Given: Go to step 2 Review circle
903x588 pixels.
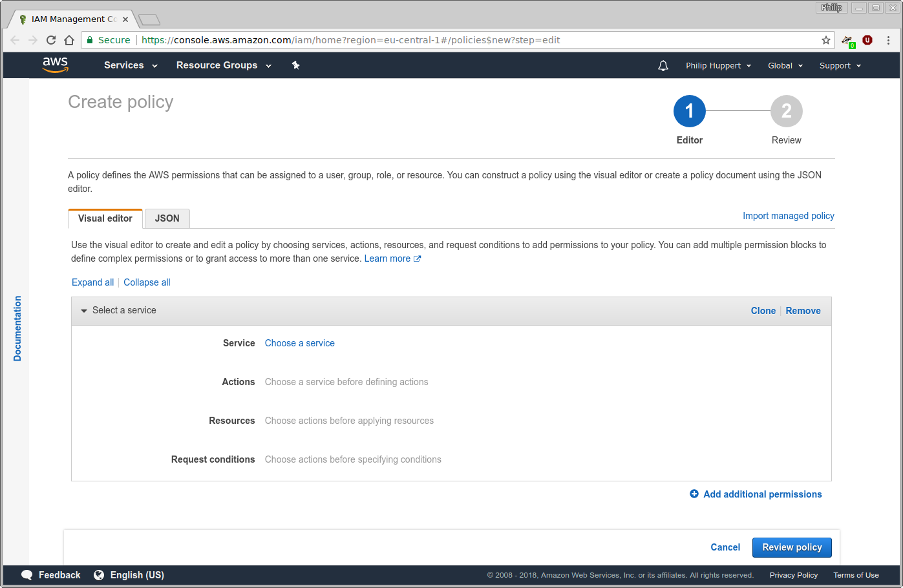Looking at the screenshot, I should point(786,112).
